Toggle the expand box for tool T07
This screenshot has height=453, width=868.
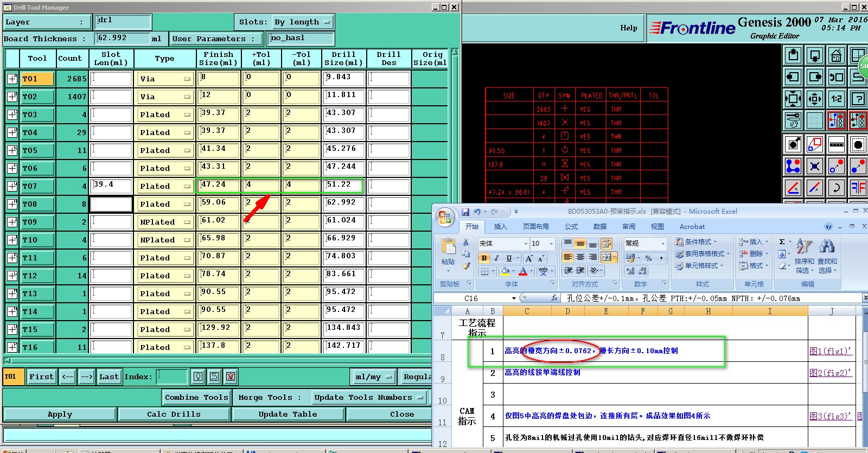click(12, 186)
